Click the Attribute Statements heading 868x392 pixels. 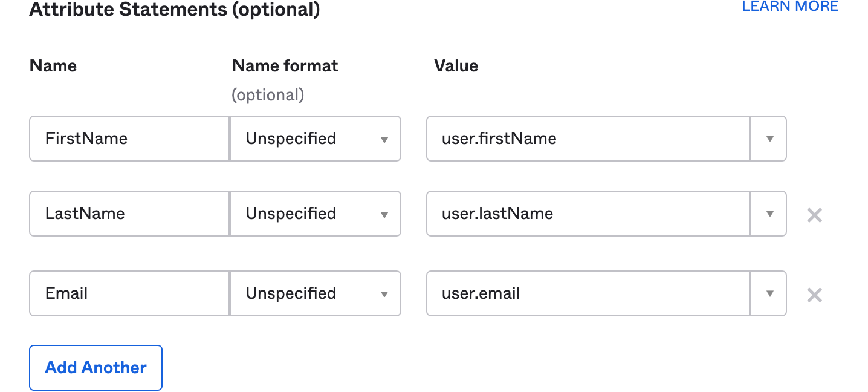click(x=173, y=10)
